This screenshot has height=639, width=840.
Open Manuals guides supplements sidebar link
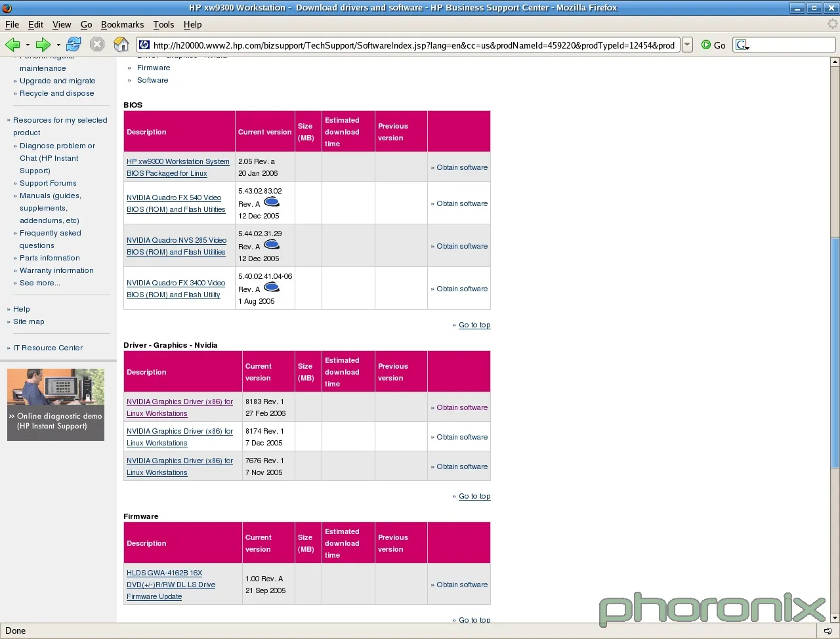click(x=51, y=208)
